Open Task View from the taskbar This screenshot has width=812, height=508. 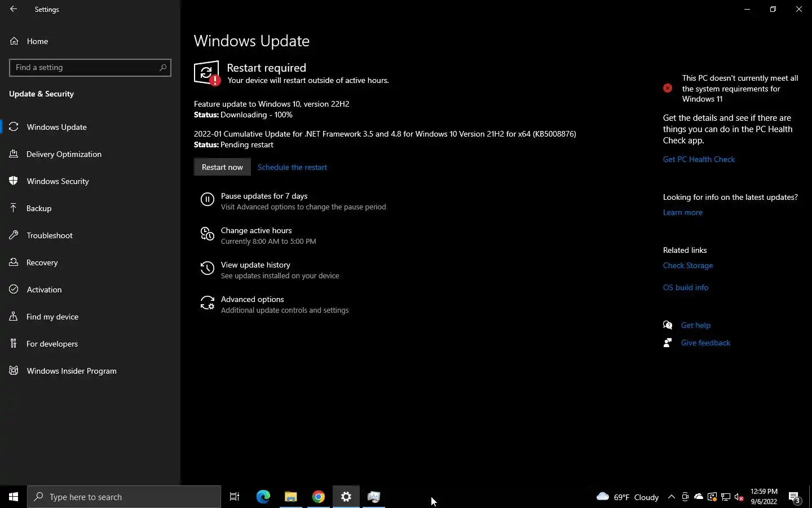[x=235, y=497]
